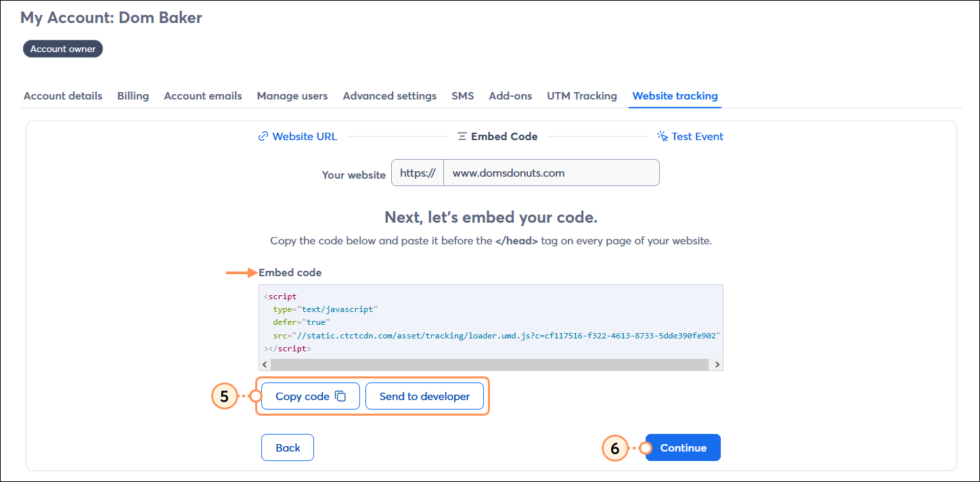Viewport: 980px width, 482px height.
Task: Click the link icon beside Website URL
Action: click(x=263, y=136)
